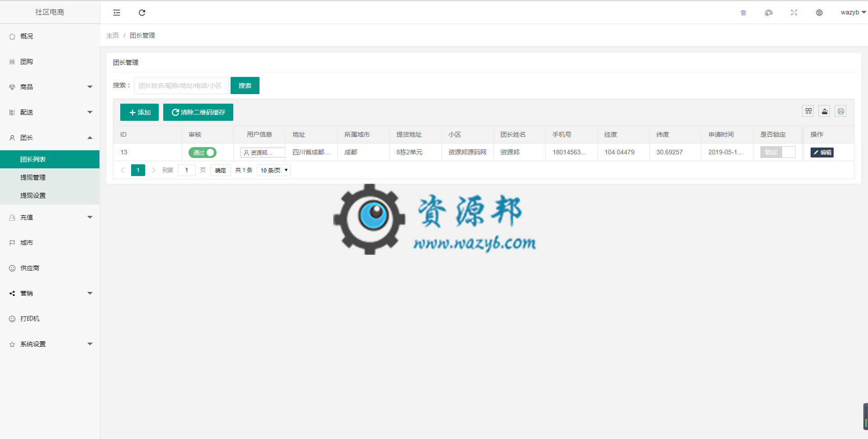Click the table print icon
The height and width of the screenshot is (439, 868).
[x=841, y=111]
